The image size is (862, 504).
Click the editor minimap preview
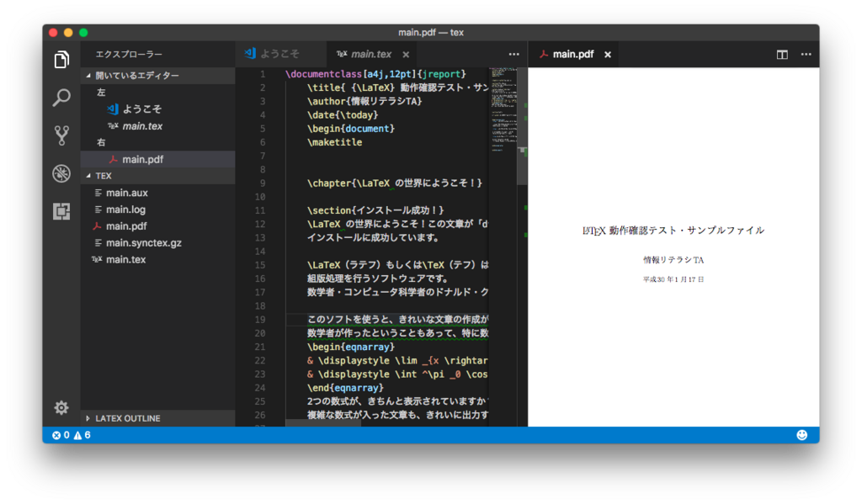tap(503, 109)
